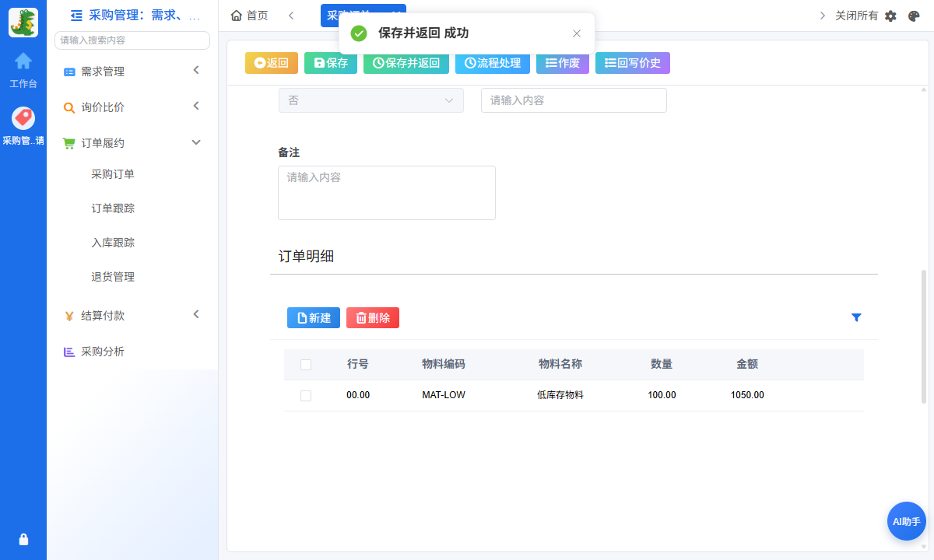The image size is (934, 560).
Task: Click the 需求管理 list icon
Action: [69, 72]
